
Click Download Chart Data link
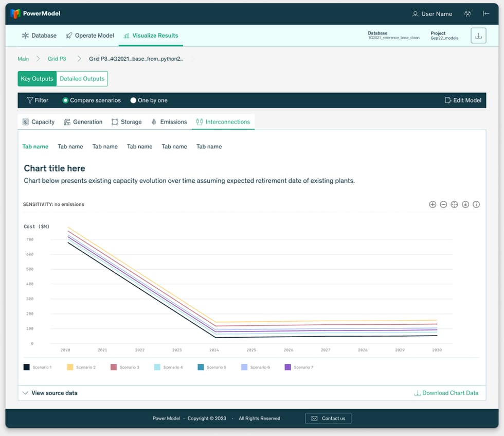click(x=446, y=393)
